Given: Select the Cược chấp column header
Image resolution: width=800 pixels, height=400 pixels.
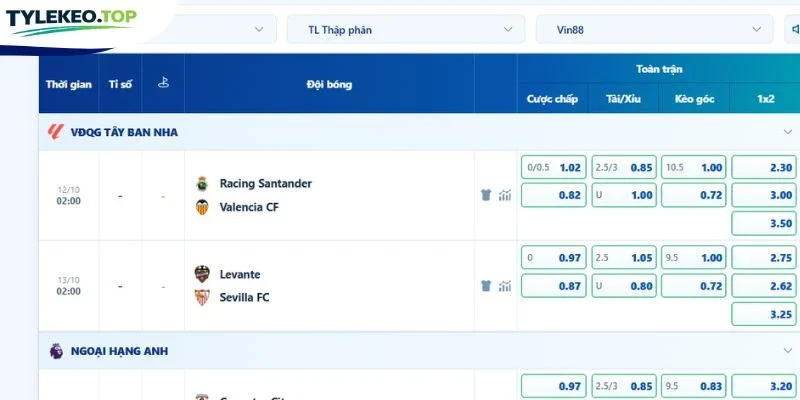Looking at the screenshot, I should coord(553,98).
